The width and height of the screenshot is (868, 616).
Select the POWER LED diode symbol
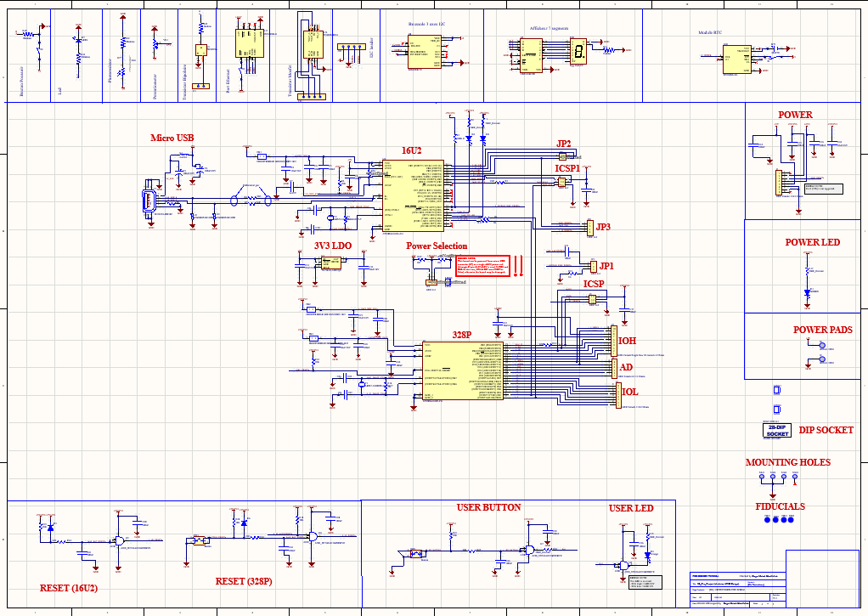click(806, 292)
